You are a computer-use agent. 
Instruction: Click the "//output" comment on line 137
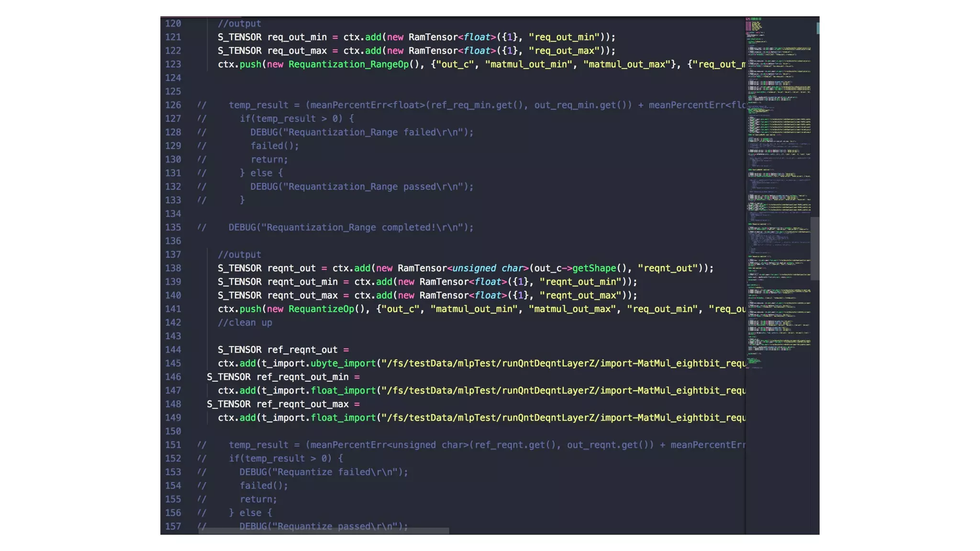(x=239, y=254)
